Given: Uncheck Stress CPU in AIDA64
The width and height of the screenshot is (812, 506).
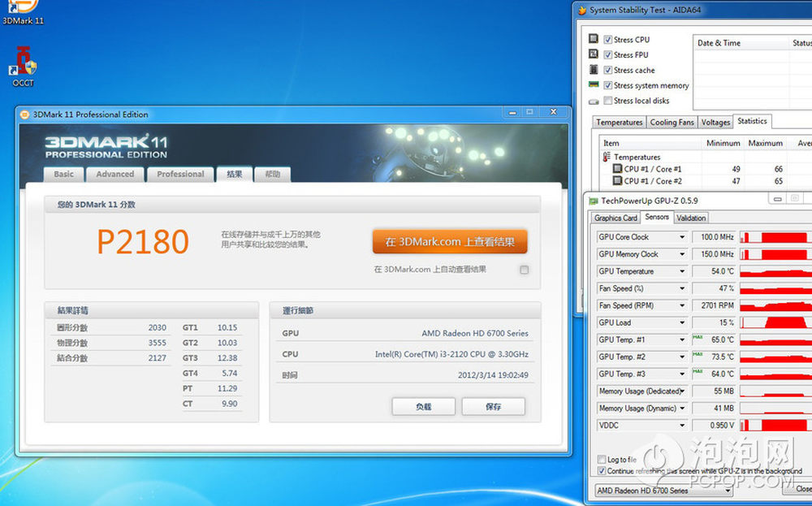Looking at the screenshot, I should pos(608,39).
